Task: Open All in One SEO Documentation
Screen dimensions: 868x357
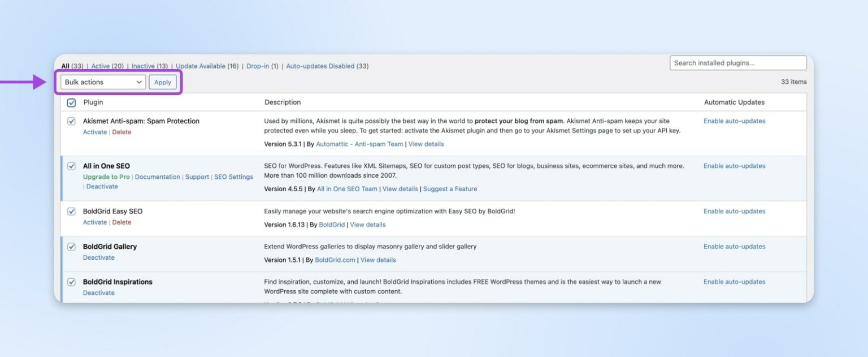Action: click(x=157, y=177)
